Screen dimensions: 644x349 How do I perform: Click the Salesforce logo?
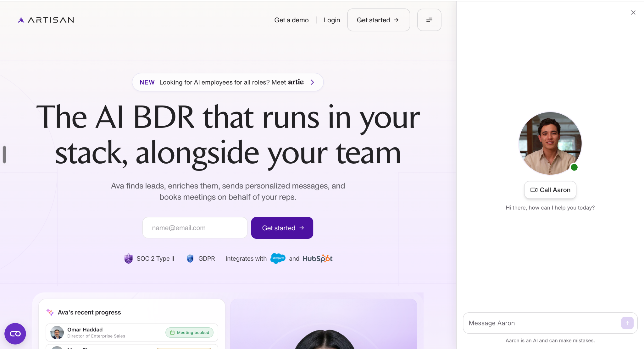[278, 259]
